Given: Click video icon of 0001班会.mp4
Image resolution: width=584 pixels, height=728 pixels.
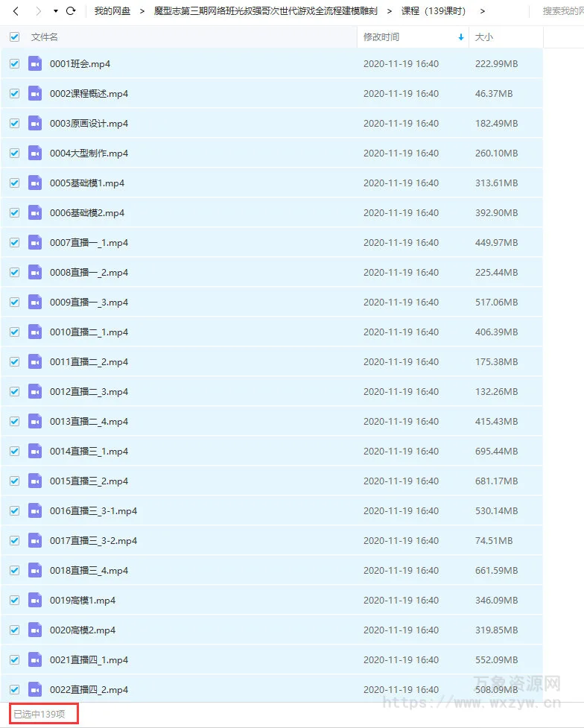Looking at the screenshot, I should [x=35, y=64].
